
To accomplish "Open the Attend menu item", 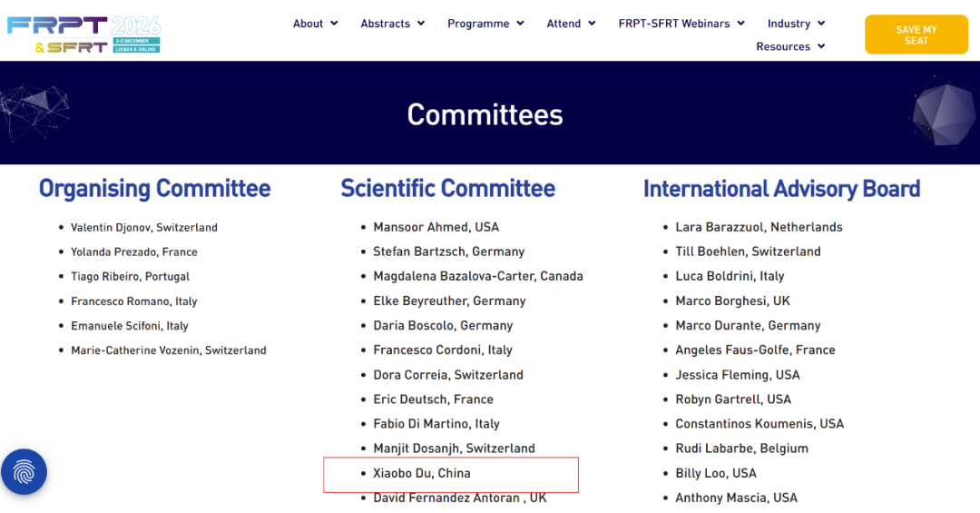I will point(563,23).
